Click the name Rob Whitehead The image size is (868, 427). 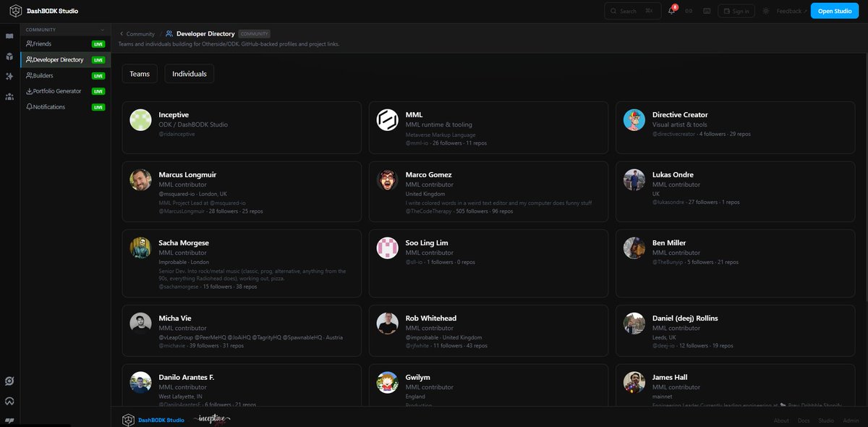pos(431,318)
